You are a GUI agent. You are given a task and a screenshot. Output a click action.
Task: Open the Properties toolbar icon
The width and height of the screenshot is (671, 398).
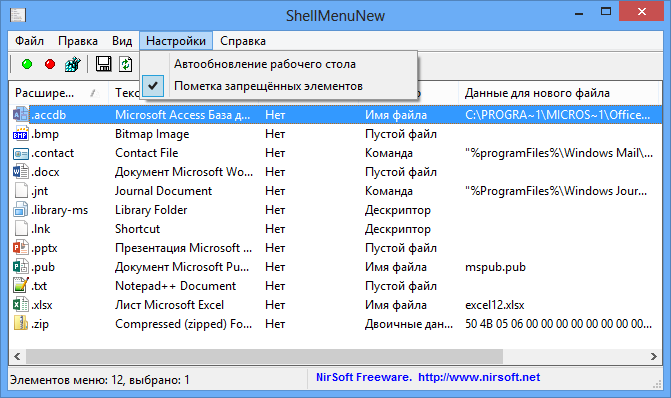pyautogui.click(x=73, y=65)
